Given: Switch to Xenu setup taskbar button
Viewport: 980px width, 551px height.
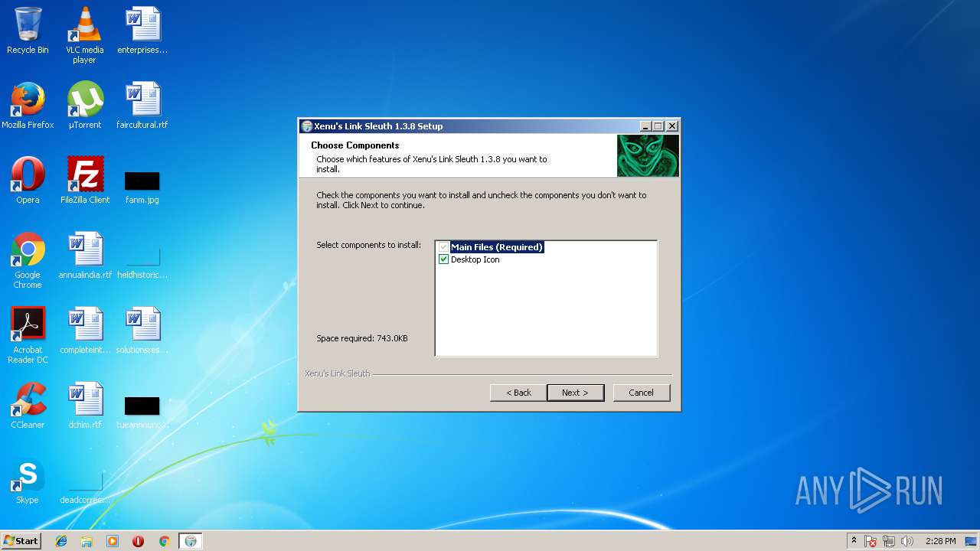Looking at the screenshot, I should (x=191, y=541).
